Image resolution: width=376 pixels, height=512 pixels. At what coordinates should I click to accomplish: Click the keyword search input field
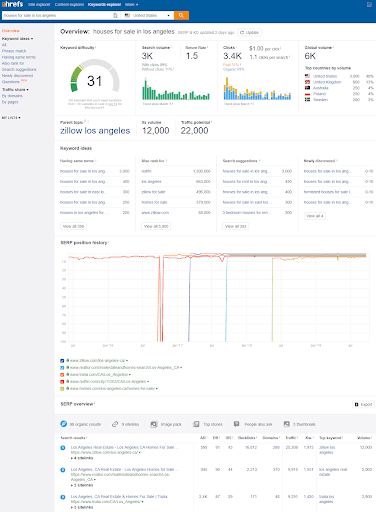(58, 15)
